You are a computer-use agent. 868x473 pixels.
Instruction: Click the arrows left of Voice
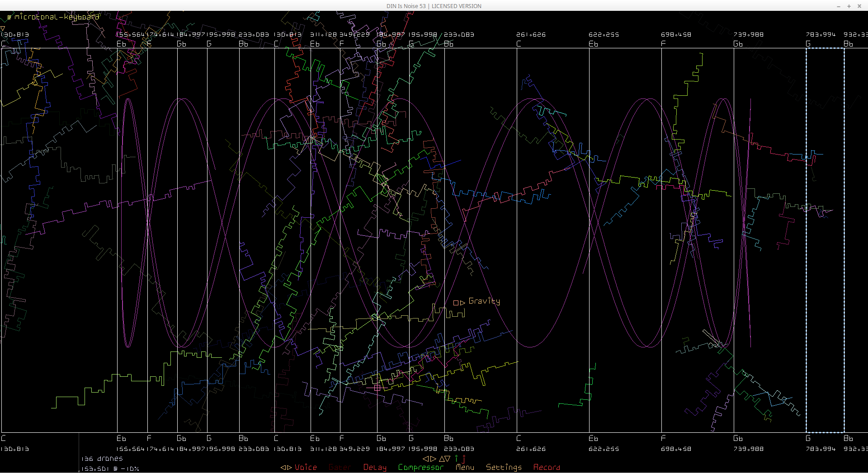(x=286, y=467)
